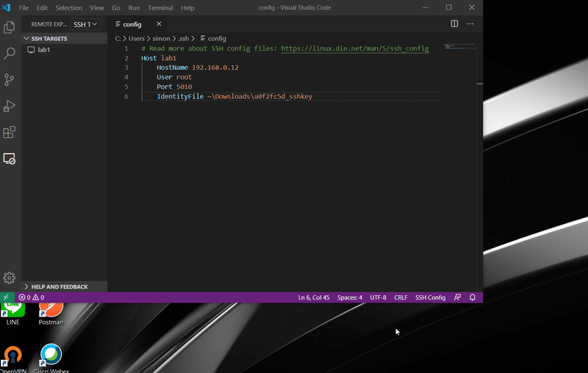
Task: Follow the linux.die.net ssh_config link
Action: (355, 48)
